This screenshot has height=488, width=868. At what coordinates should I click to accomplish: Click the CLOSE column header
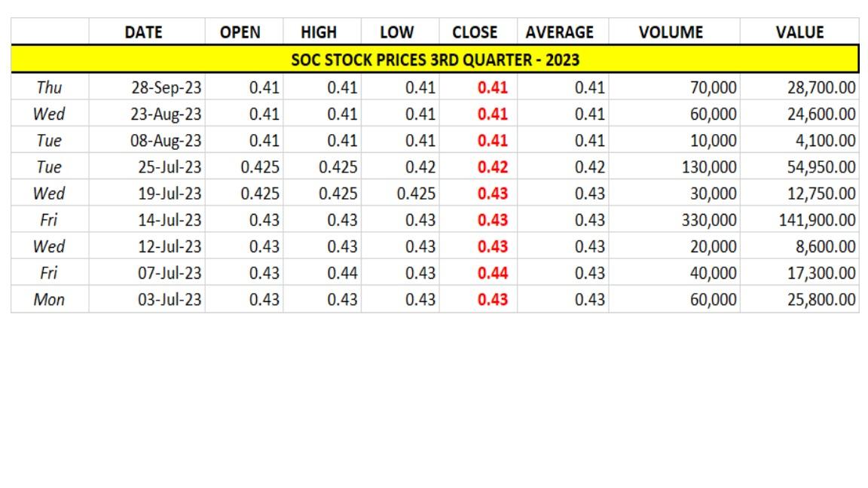pos(476,32)
